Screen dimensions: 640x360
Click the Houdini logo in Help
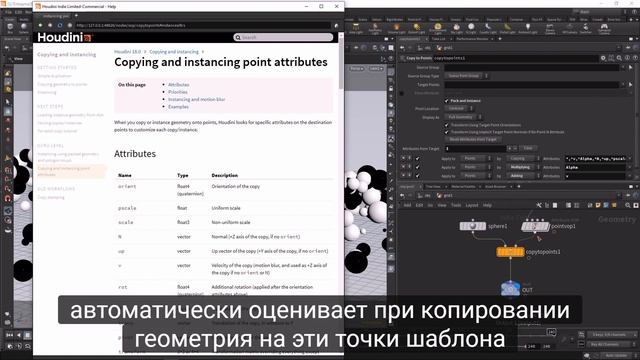(65, 38)
